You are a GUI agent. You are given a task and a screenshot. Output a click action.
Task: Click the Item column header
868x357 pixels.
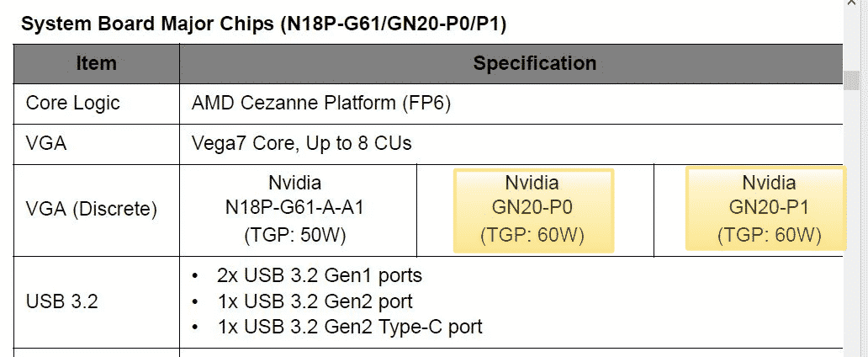coord(96,63)
